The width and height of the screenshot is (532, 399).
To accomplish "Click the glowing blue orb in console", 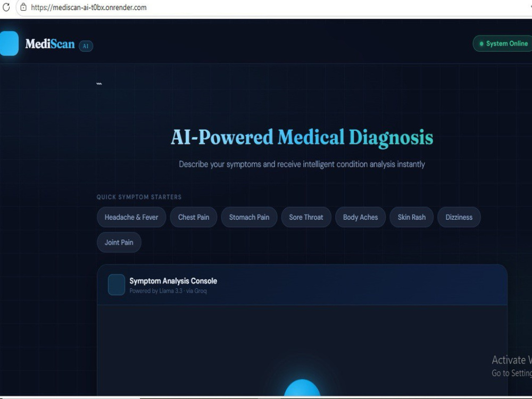I will 302,388.
